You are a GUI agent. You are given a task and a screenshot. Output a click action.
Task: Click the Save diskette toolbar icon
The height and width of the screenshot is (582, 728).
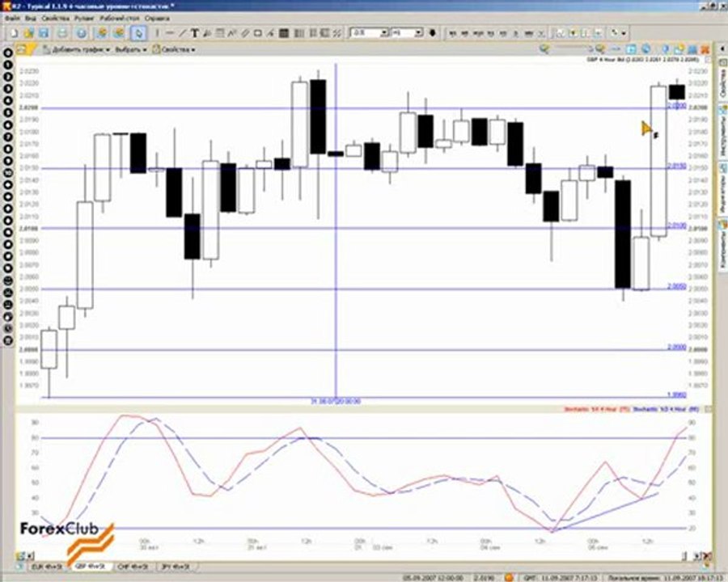pyautogui.click(x=44, y=33)
